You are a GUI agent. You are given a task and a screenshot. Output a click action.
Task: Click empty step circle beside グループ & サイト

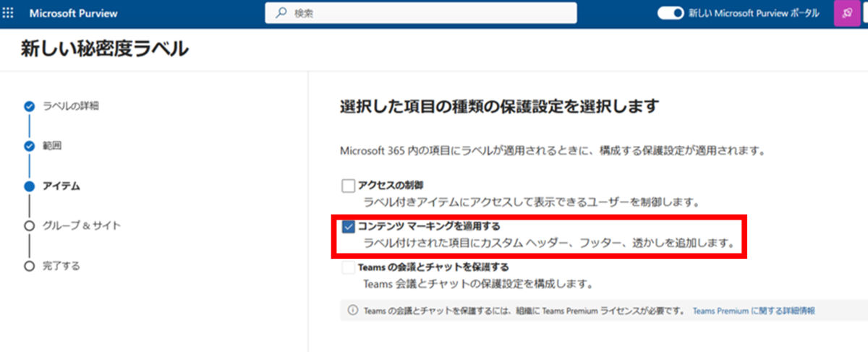(x=29, y=226)
